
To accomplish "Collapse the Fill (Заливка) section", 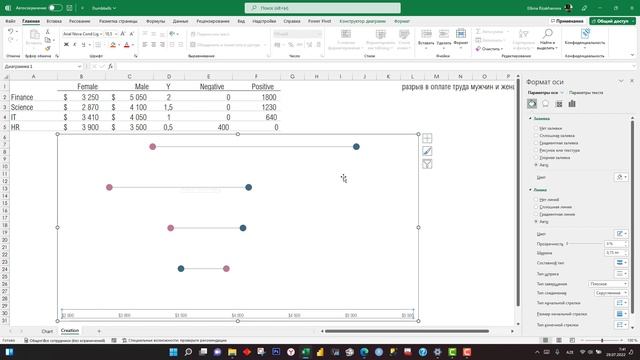I will tap(530, 118).
